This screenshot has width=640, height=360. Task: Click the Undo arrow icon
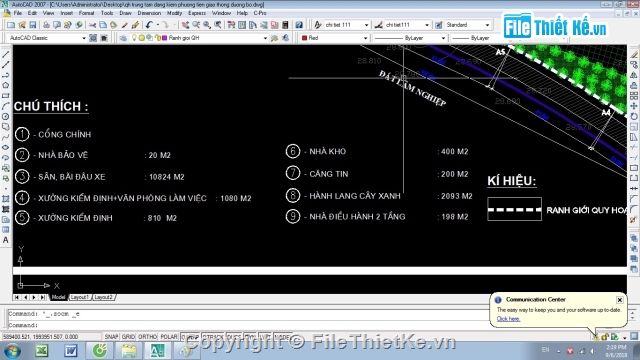[x=149, y=25]
